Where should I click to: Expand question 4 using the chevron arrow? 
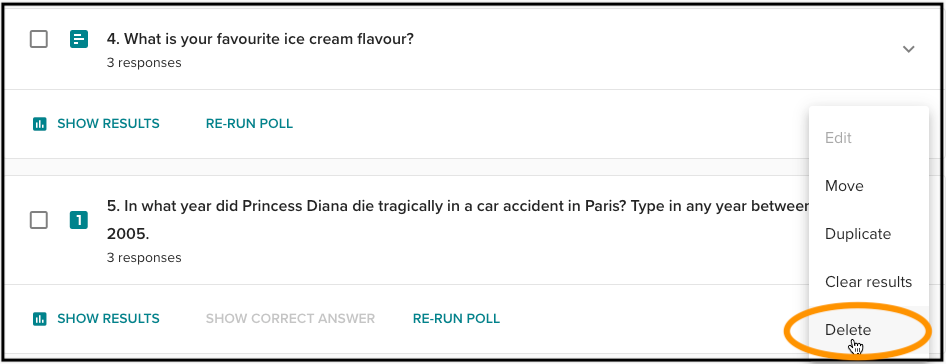908,49
